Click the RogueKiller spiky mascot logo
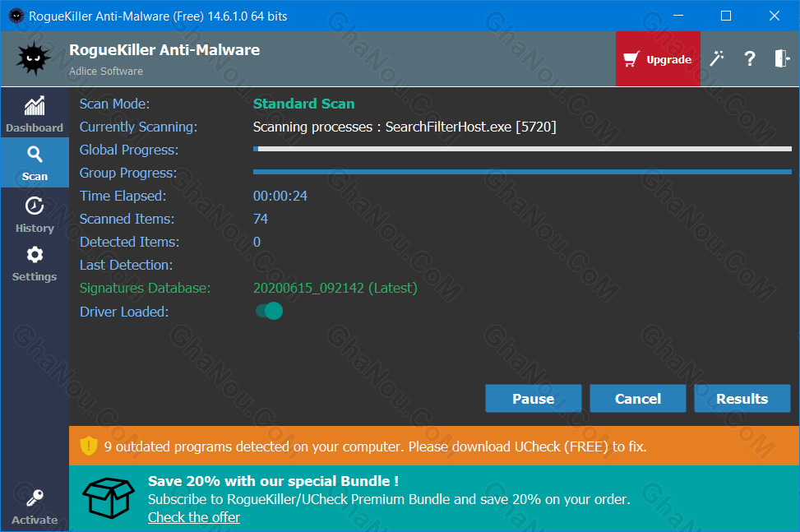Screen dimensions: 800x532 pyautogui.click(x=33, y=58)
